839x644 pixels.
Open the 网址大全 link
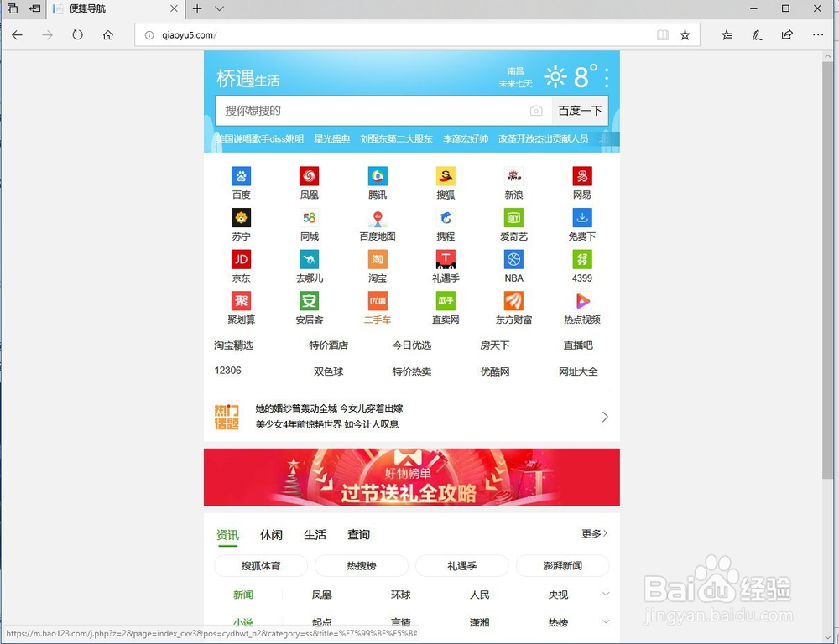578,371
